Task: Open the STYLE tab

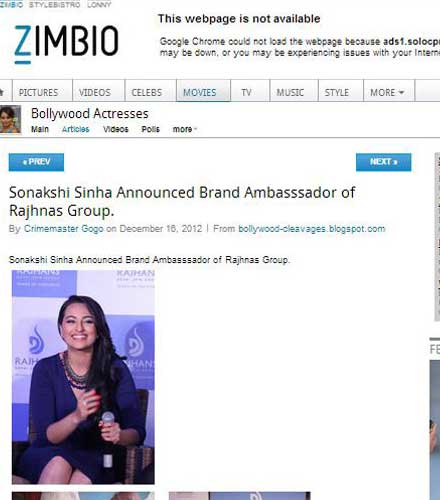Action: tap(337, 92)
